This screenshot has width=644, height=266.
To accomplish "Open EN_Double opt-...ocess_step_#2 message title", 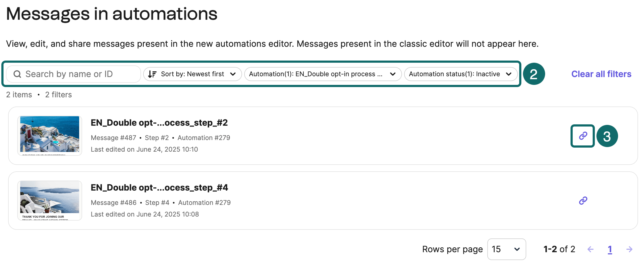I will (159, 123).
